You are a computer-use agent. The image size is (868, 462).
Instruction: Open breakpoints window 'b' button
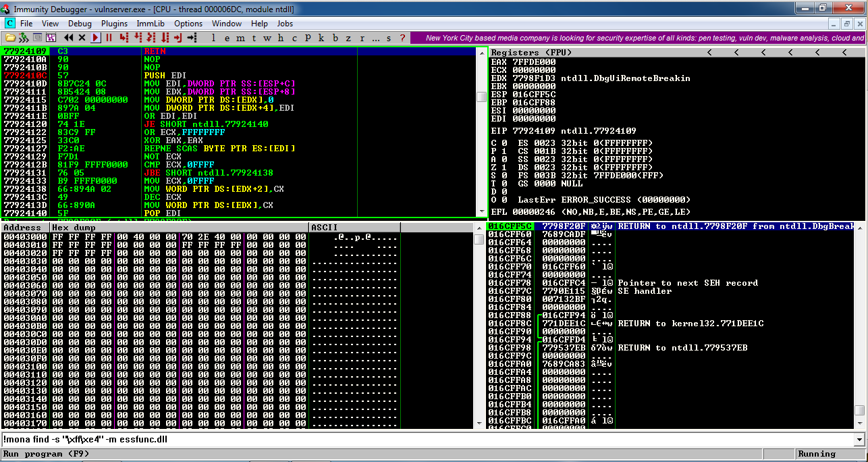pyautogui.click(x=337, y=38)
